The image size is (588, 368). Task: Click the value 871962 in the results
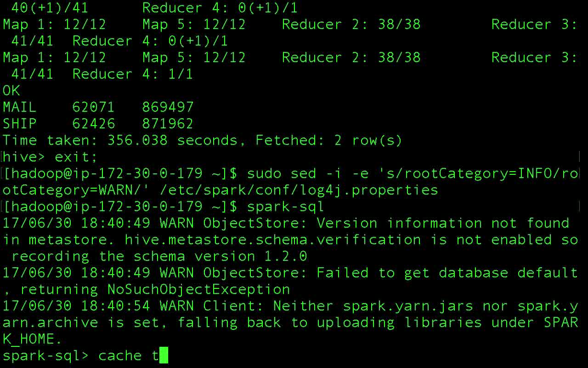168,124
